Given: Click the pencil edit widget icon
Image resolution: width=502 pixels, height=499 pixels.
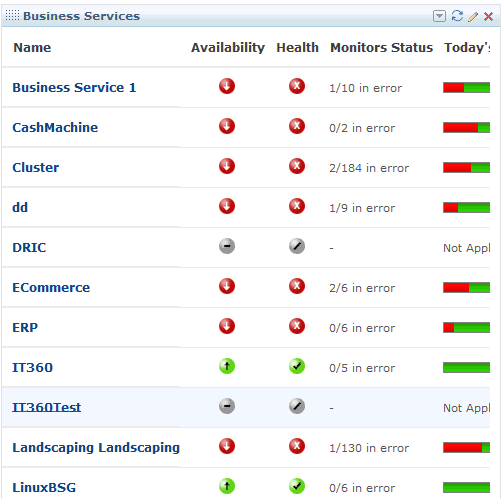Looking at the screenshot, I should click(x=473, y=16).
